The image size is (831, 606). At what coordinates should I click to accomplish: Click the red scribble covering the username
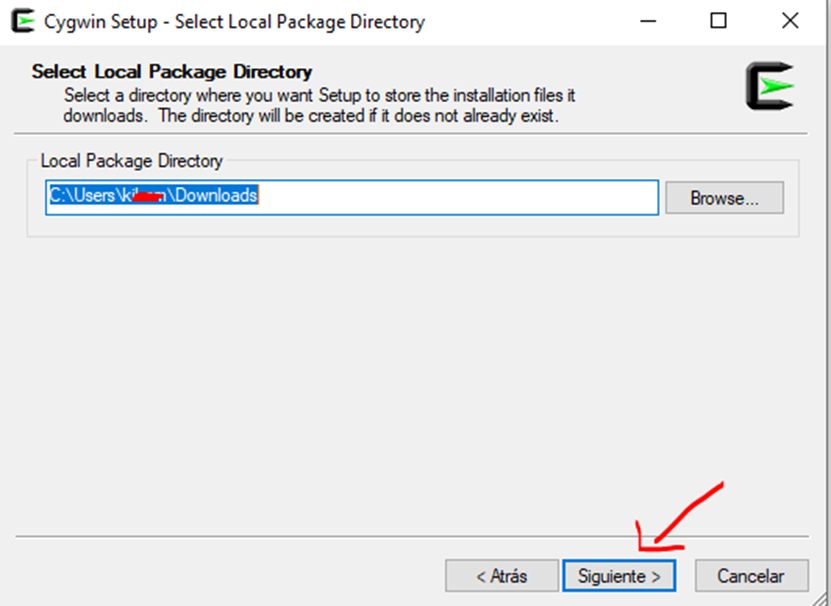(148, 197)
